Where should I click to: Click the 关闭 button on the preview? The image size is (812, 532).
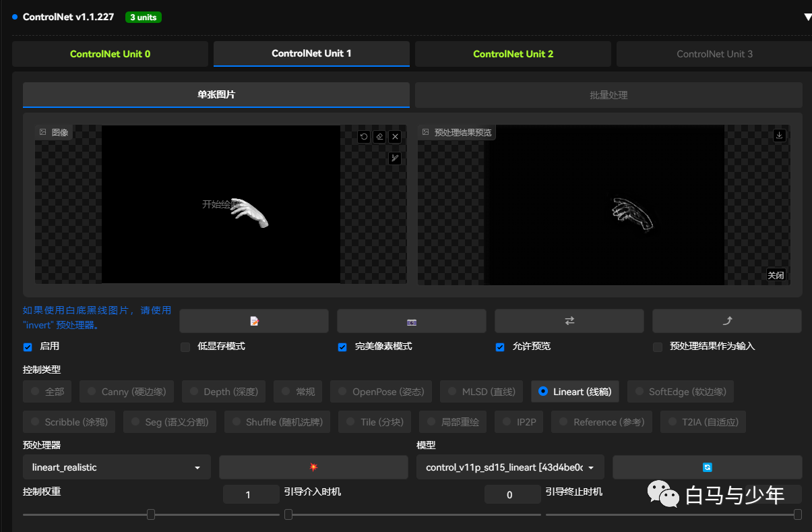pos(776,275)
